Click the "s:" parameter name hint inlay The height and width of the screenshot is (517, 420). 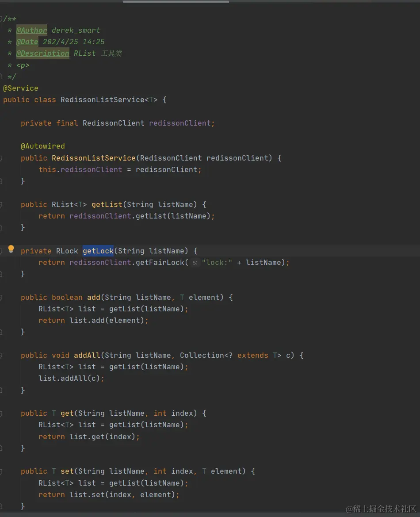pos(195,262)
